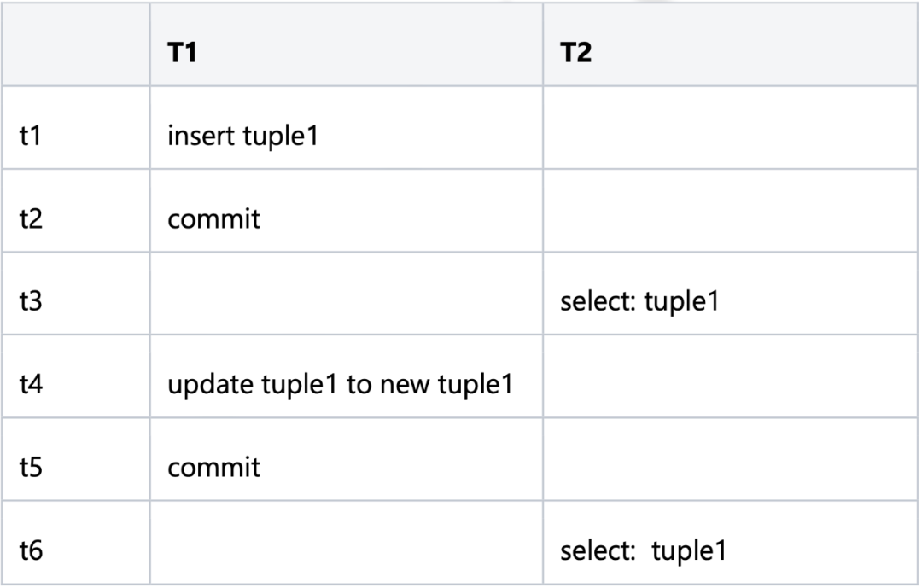Select the t6 row label
922x588 pixels.
(x=31, y=550)
